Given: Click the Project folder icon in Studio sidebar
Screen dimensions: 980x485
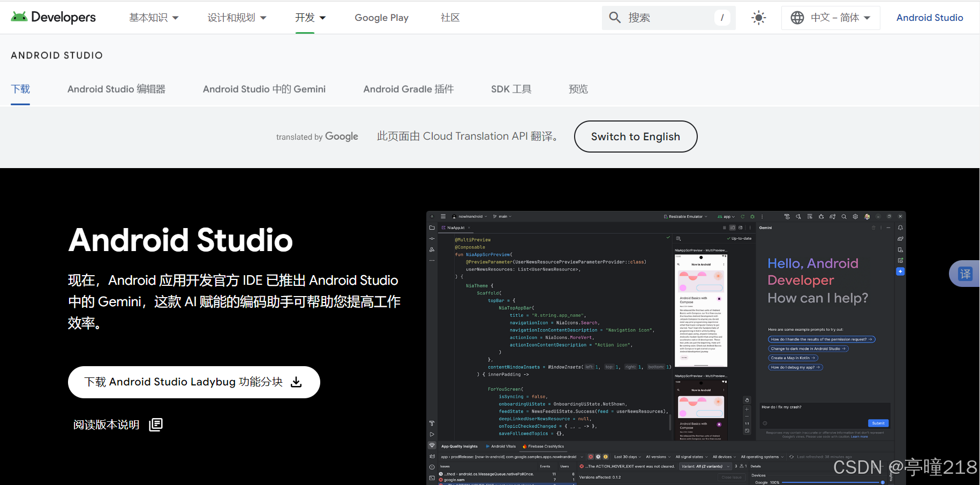Looking at the screenshot, I should point(432,228).
